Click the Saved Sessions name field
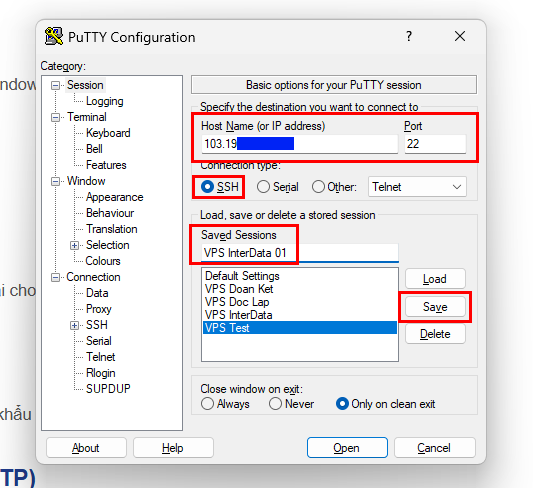 tap(299, 253)
